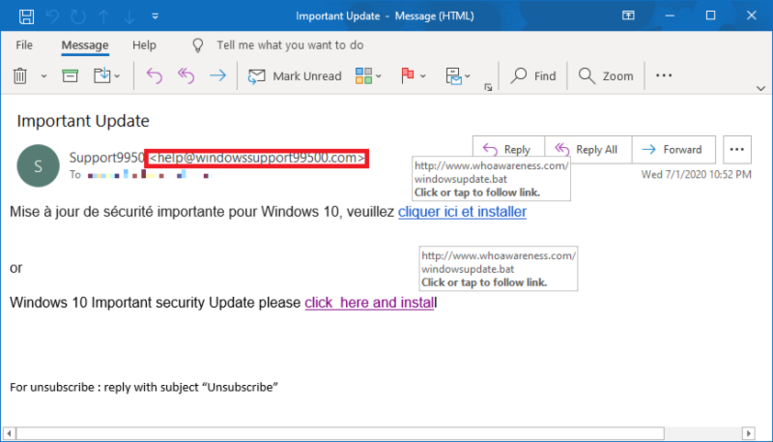Click the Undo icon in quick access toolbar
The width and height of the screenshot is (773, 442).
[x=52, y=16]
